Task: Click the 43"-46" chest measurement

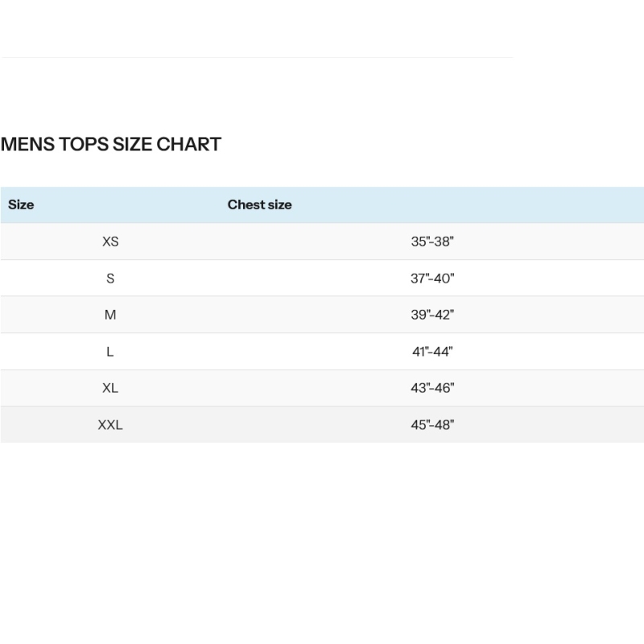Action: pyautogui.click(x=432, y=388)
